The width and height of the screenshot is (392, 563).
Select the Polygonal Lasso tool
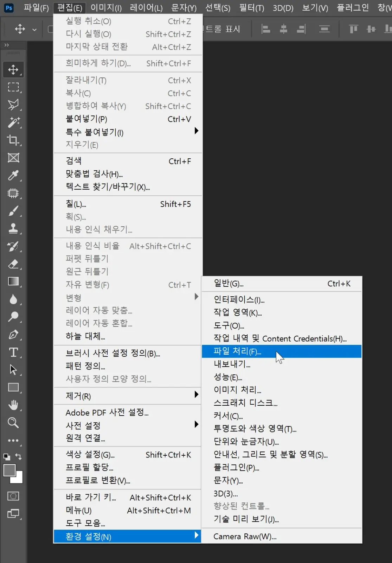click(x=13, y=105)
